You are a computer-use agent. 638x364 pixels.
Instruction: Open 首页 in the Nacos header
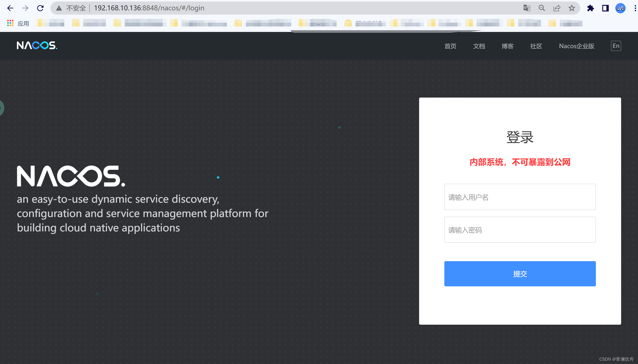[x=450, y=46]
